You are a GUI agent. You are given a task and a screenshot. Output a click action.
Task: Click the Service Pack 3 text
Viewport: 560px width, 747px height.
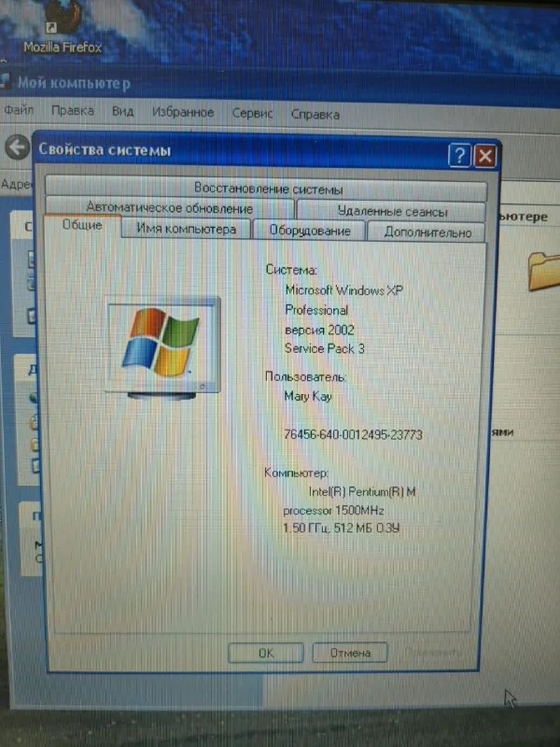pyautogui.click(x=324, y=348)
